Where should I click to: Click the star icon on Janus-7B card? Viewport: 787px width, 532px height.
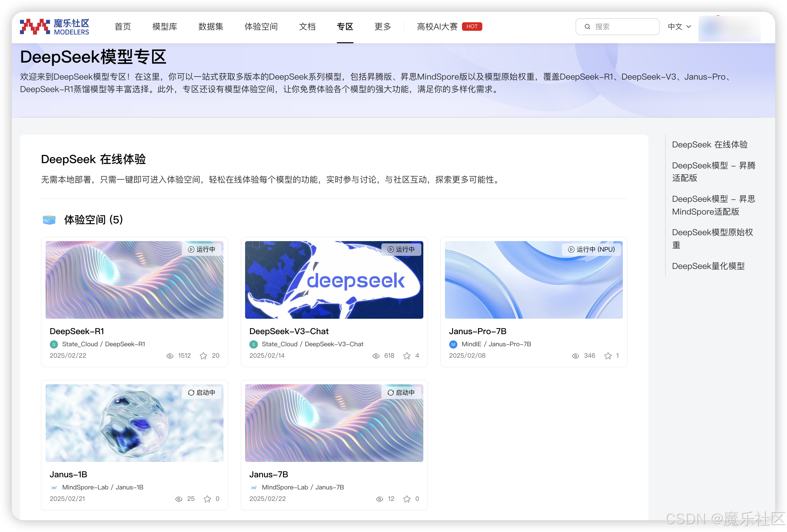407,499
